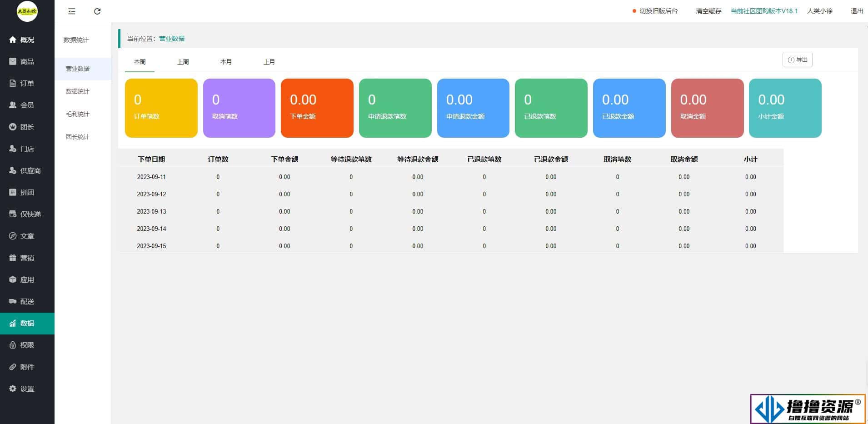Click the 应用 cube icon
Screen dimensions: 868x424
(13, 279)
